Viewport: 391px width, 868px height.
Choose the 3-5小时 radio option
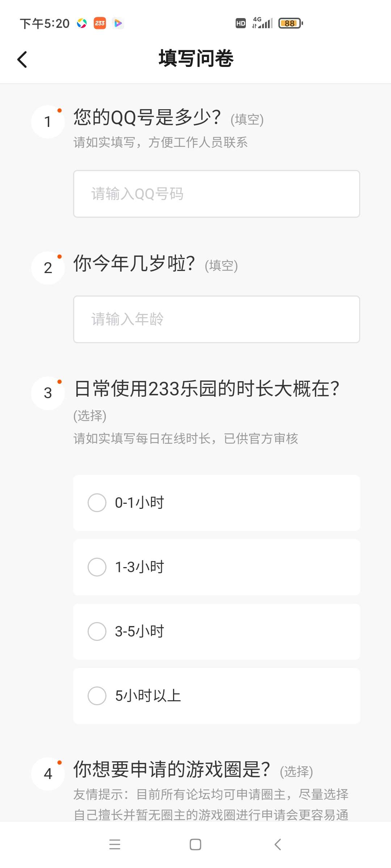coord(97,631)
